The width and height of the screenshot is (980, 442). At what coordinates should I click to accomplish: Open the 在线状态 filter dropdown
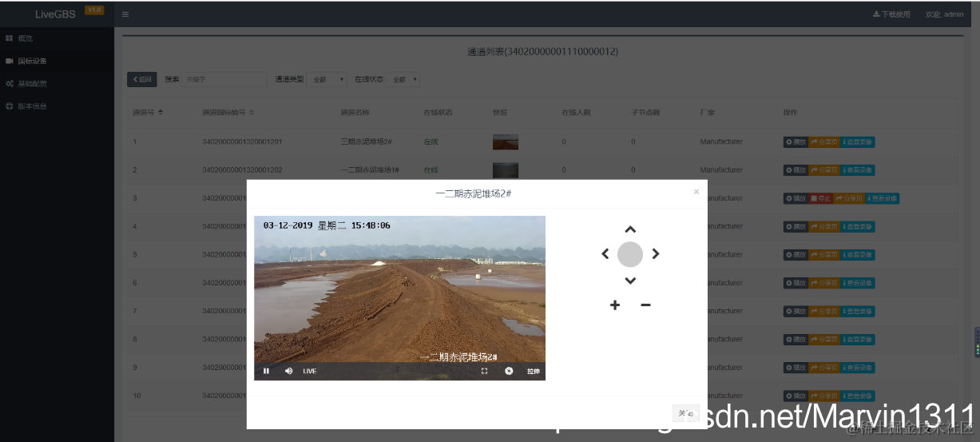click(x=403, y=79)
